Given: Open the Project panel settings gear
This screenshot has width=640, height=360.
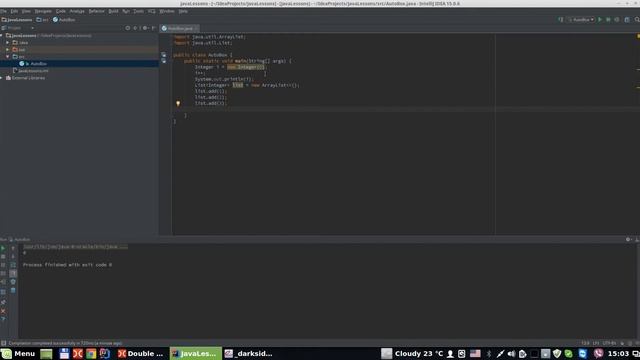Looking at the screenshot, I should click(x=145, y=28).
